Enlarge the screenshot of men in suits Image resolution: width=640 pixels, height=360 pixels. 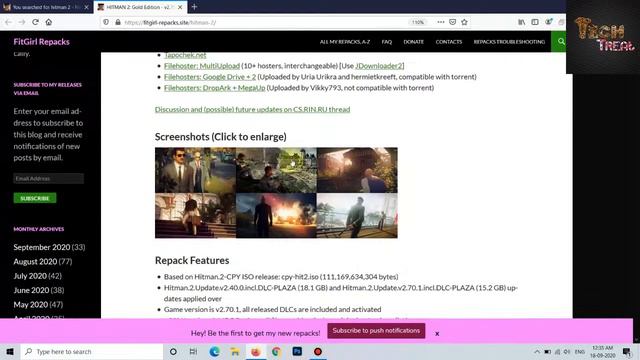coord(195,170)
